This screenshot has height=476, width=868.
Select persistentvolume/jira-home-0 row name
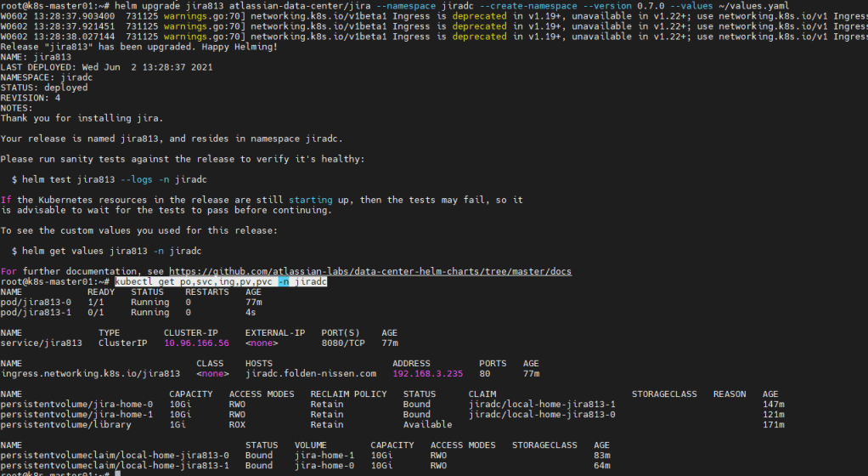click(77, 404)
